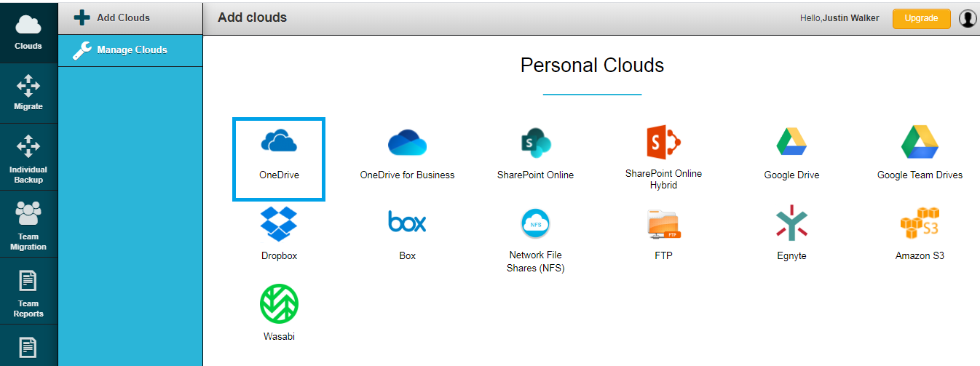The width and height of the screenshot is (980, 366).
Task: Choose the Google Team Drives icon
Action: (920, 142)
